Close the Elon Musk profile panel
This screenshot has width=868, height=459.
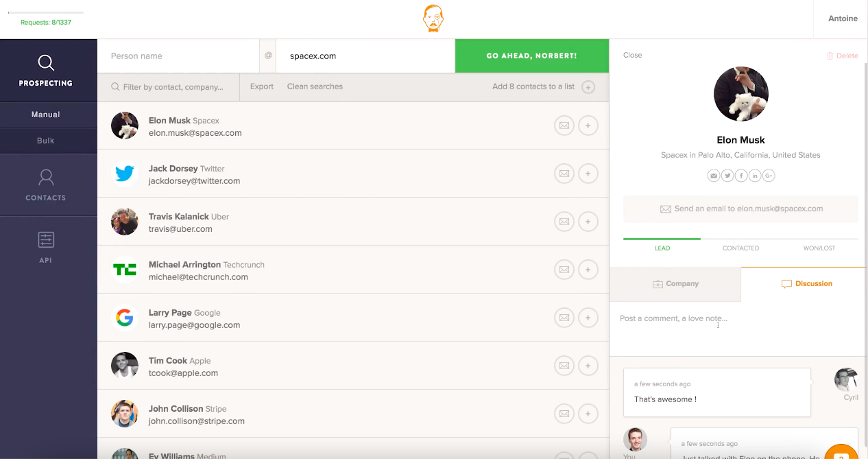[x=633, y=55]
